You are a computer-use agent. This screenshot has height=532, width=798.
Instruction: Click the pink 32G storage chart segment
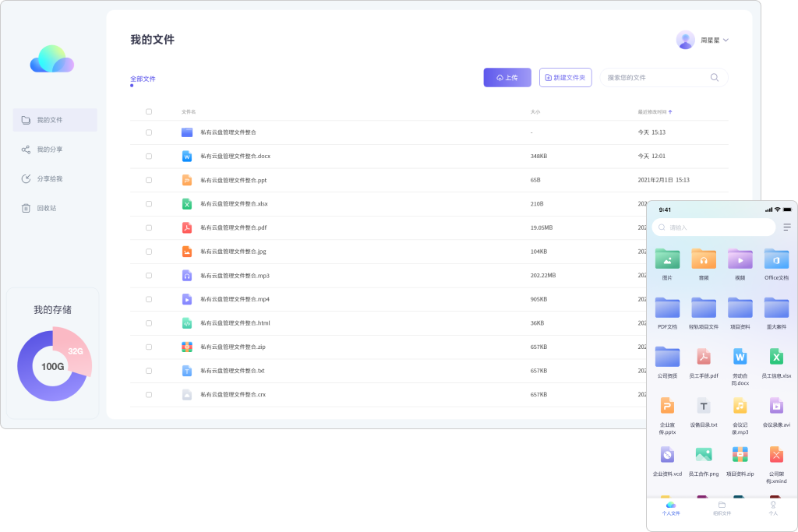[x=75, y=352]
